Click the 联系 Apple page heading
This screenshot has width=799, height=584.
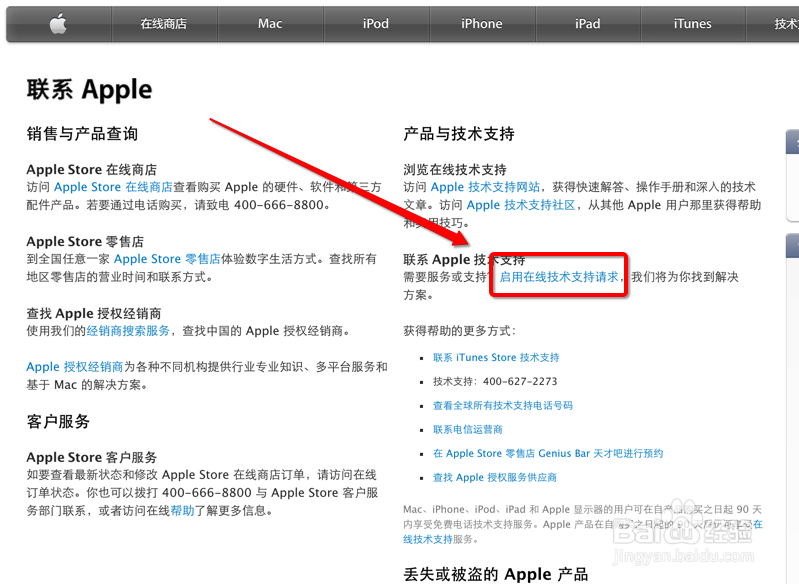[90, 90]
